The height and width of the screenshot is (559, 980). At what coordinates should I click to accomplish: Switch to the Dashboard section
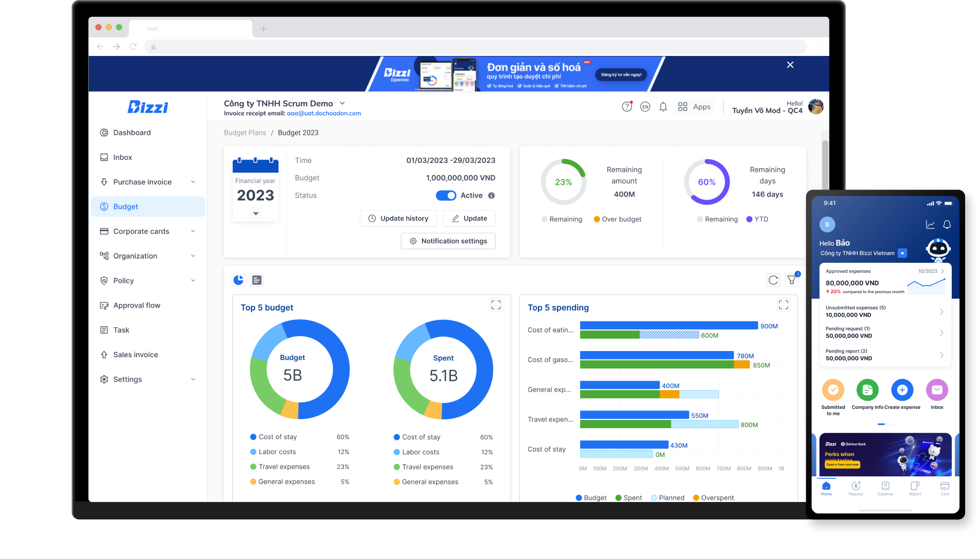tap(132, 132)
